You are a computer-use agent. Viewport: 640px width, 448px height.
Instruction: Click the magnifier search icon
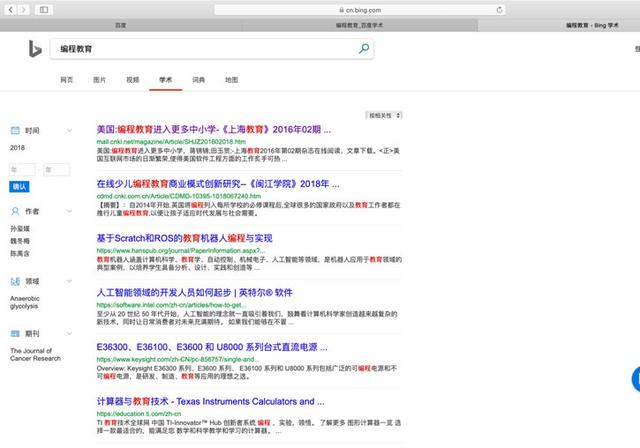[364, 49]
